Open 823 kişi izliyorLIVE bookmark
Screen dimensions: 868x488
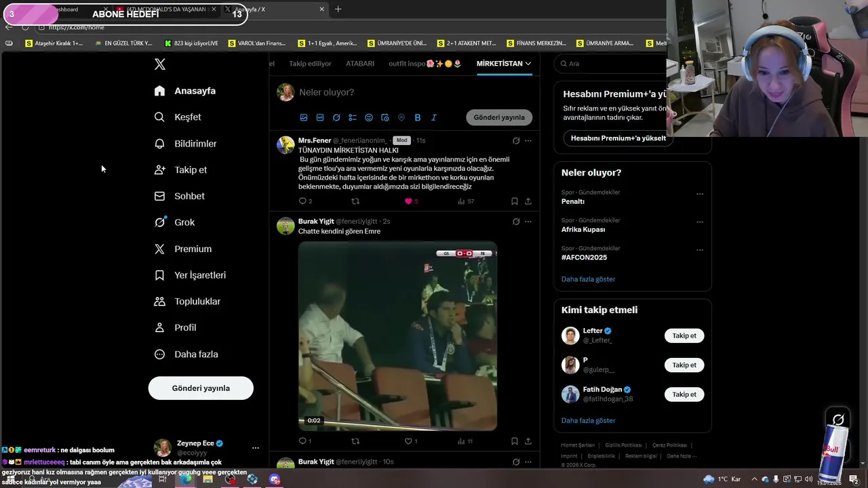(191, 43)
